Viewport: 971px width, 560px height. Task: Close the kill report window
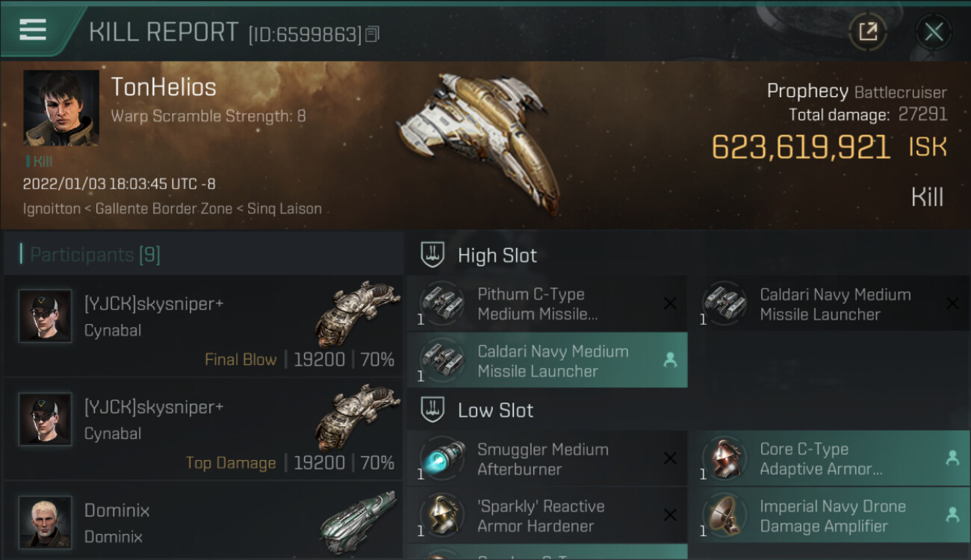[x=934, y=31]
